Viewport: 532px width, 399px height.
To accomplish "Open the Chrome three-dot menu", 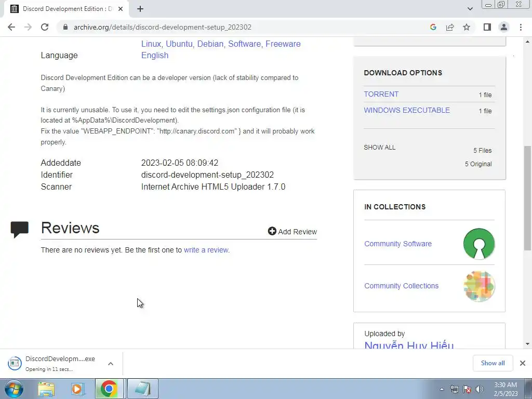I will [x=521, y=27].
